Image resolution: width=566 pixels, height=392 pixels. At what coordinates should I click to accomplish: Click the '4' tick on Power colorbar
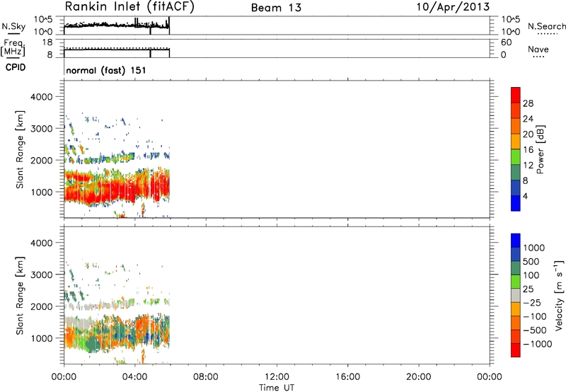click(525, 196)
